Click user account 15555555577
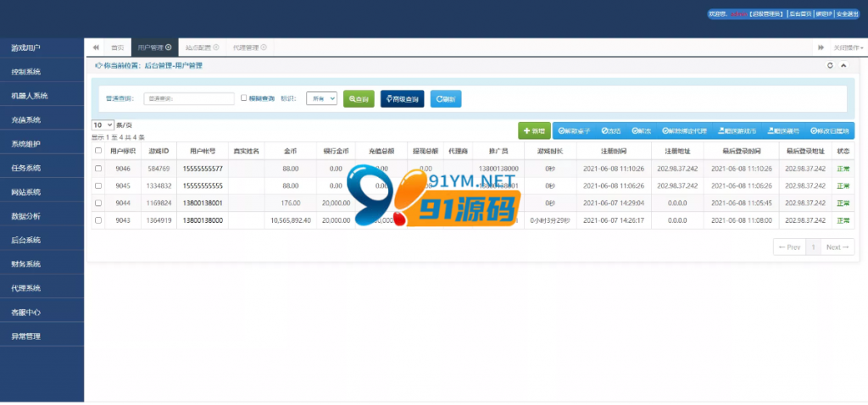This screenshot has width=868, height=405. tap(203, 169)
